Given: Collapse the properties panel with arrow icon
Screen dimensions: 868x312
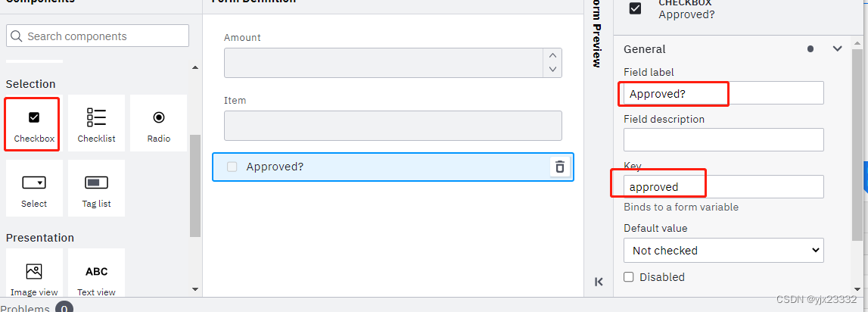Looking at the screenshot, I should pos(599,282).
